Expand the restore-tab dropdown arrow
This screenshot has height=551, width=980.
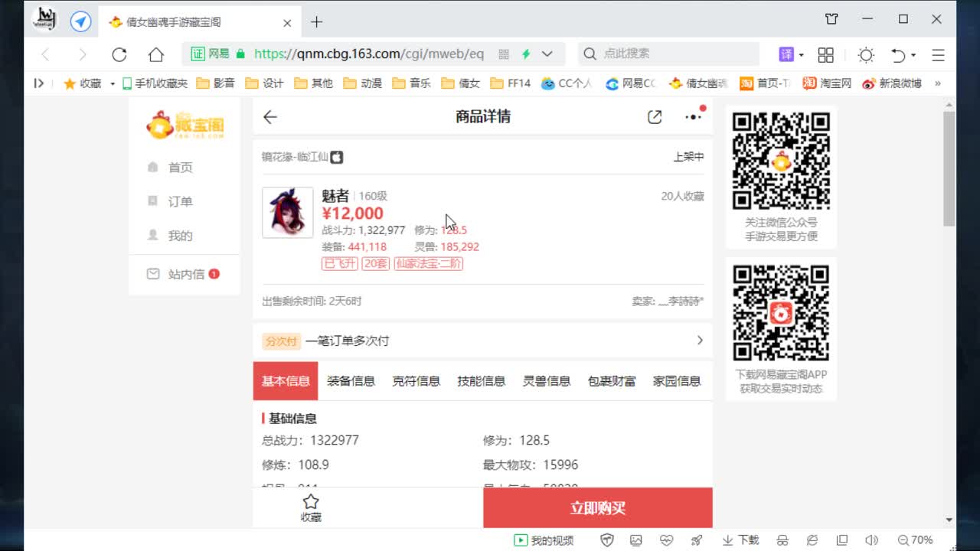click(913, 55)
